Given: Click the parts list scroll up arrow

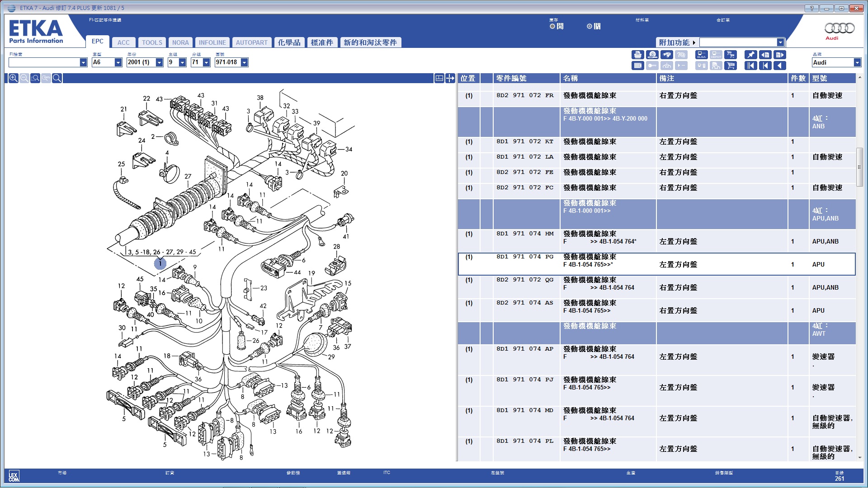Looking at the screenshot, I should 859,78.
